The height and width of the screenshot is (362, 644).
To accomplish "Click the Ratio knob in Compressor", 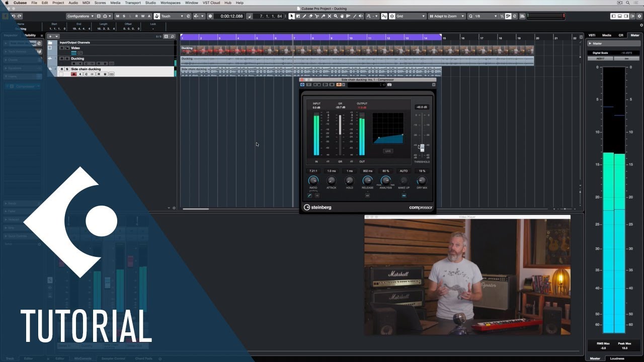I will point(313,180).
